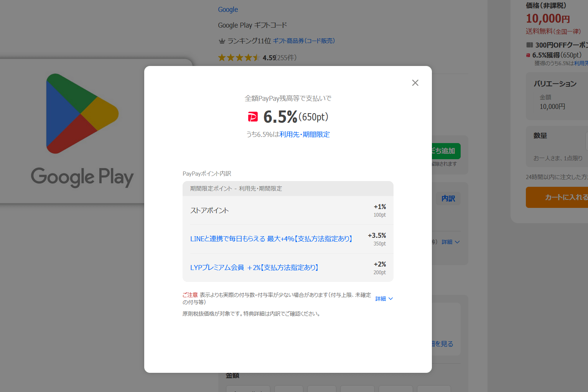The height and width of the screenshot is (392, 588).
Task: Close the PayPay points popup
Action: point(415,83)
